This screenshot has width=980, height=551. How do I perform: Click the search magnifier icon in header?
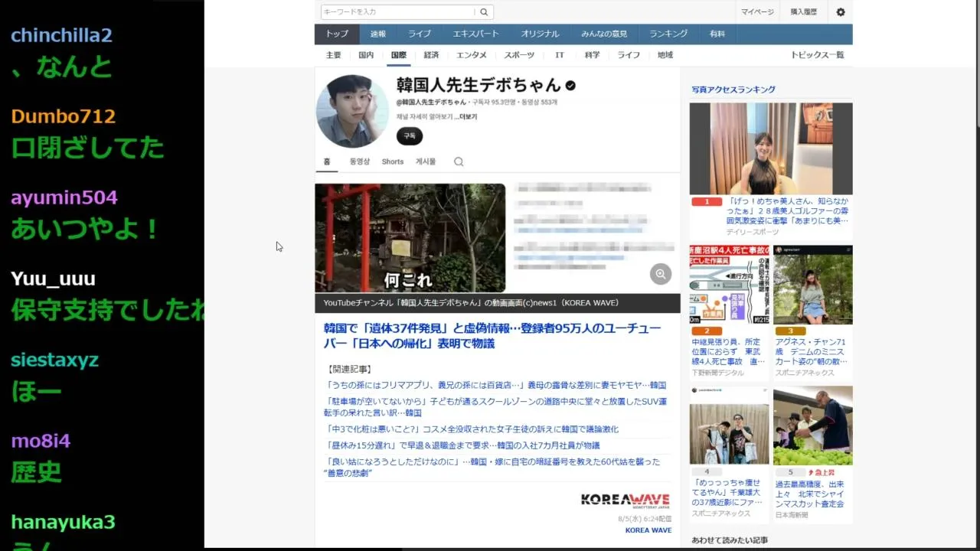pos(484,12)
